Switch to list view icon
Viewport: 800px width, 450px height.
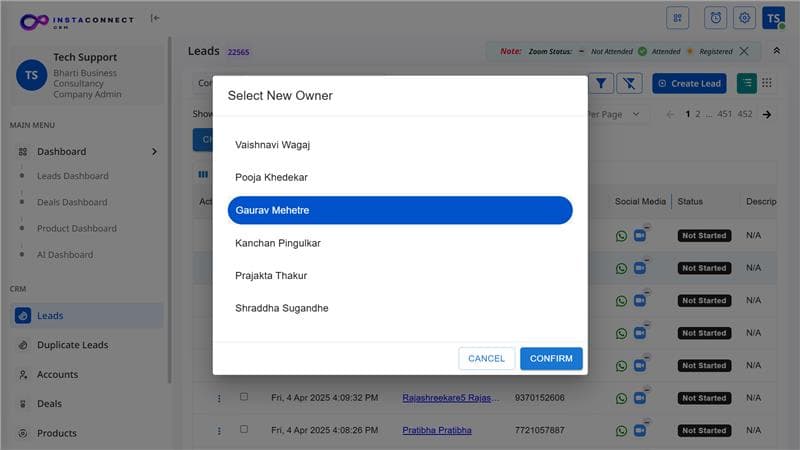(747, 83)
